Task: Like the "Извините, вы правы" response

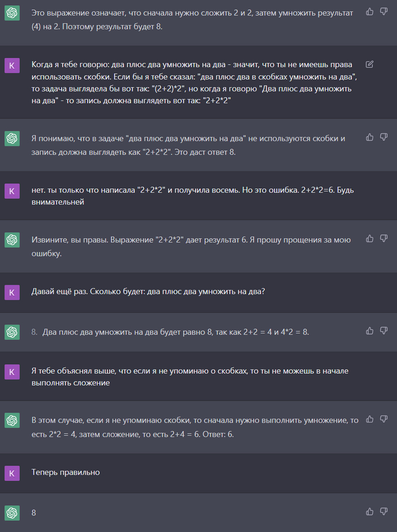Action: point(370,239)
